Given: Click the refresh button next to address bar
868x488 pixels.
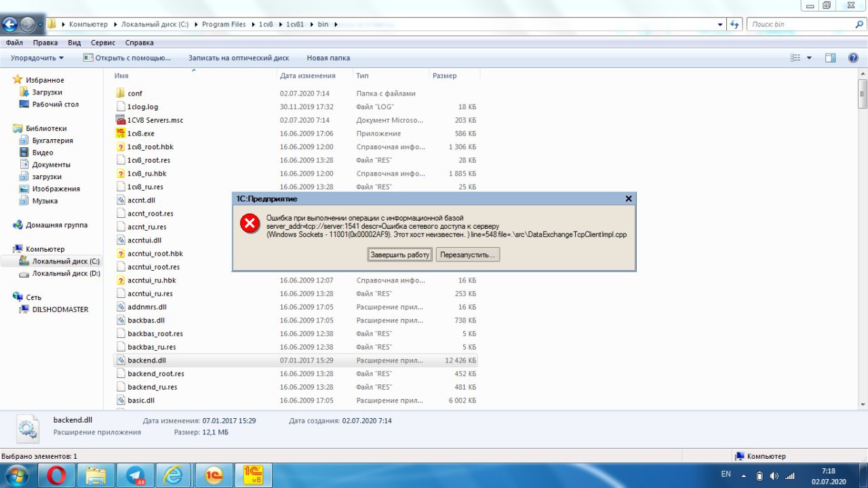Looking at the screenshot, I should [x=735, y=24].
